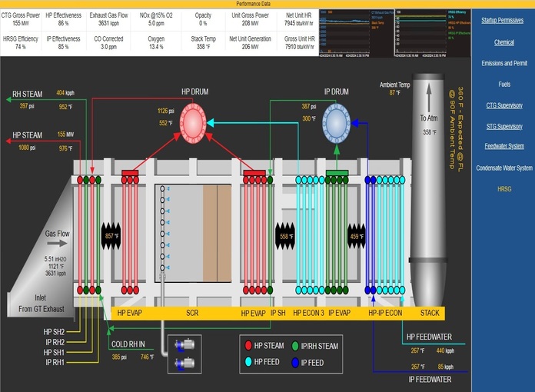Click the Exhaust Gas Flow 3631 kpph value
535x392 pixels.
point(108,23)
